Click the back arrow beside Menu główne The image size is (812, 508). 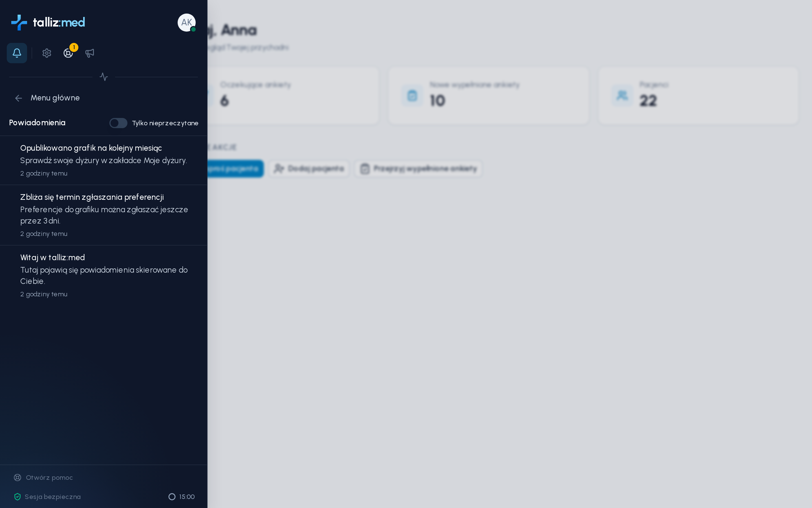(18, 98)
